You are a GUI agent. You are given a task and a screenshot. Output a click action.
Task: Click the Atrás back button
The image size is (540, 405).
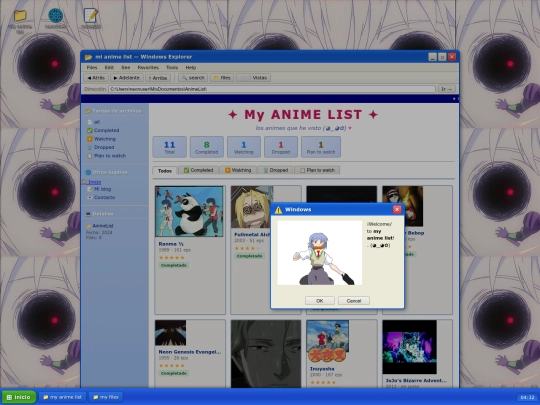pyautogui.click(x=96, y=78)
